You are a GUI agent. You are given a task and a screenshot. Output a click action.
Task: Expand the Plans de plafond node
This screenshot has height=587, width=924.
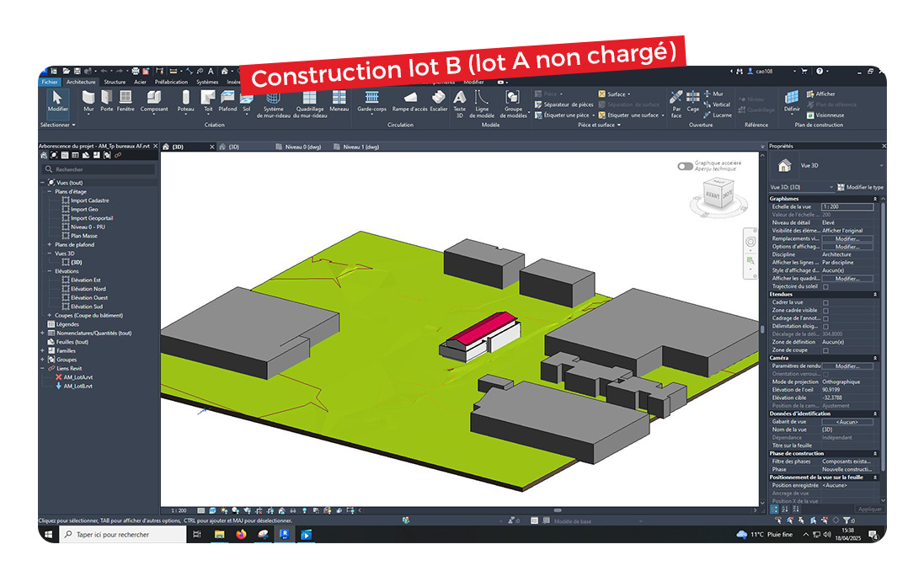(50, 244)
